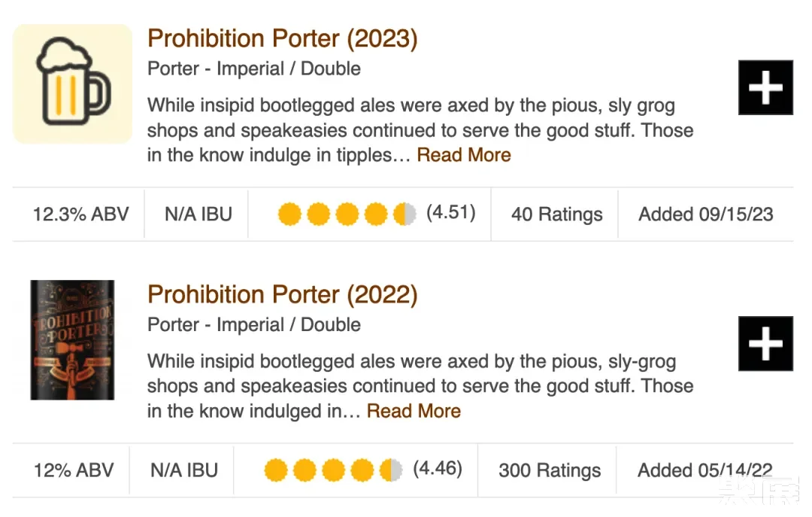This screenshot has height=517, width=812.
Task: Click the 4.51 star rating circles
Action: pos(347,214)
